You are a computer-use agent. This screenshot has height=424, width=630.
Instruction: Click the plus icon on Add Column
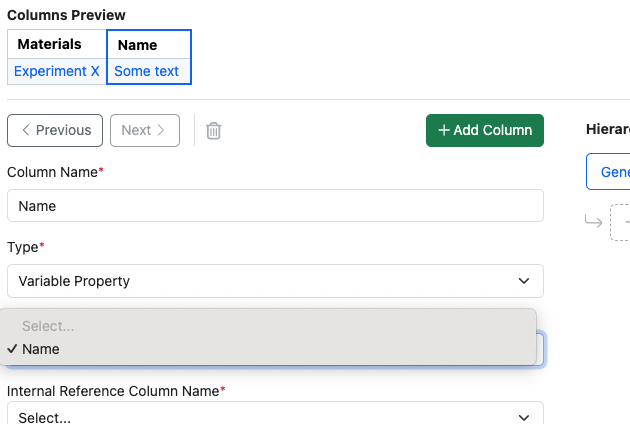point(444,131)
